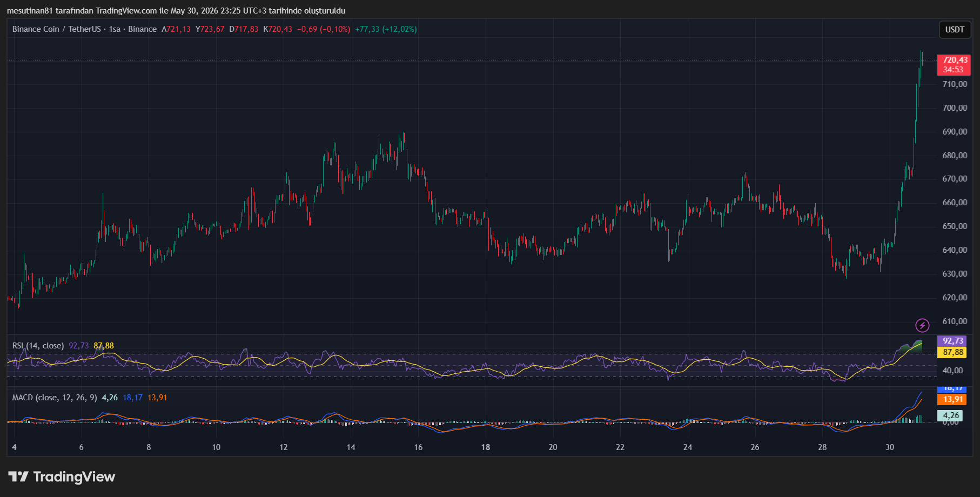Click date 28 on the time axis
Viewport: 980px width, 497px height.
tap(822, 447)
